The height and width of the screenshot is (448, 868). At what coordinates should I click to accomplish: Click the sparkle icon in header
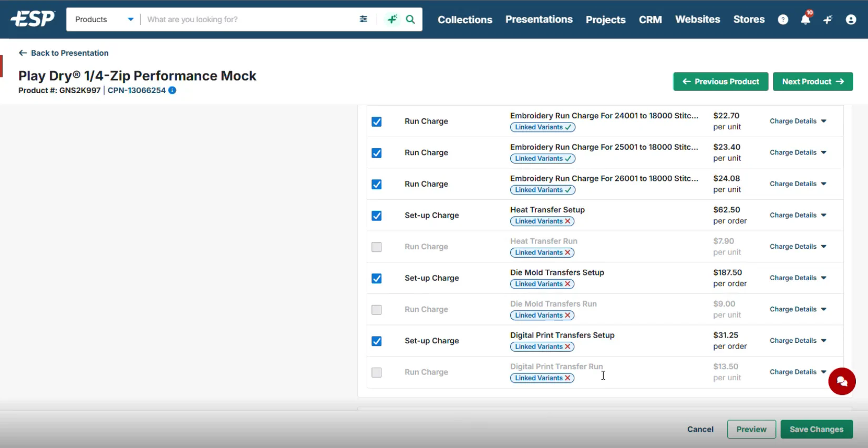[x=828, y=19]
